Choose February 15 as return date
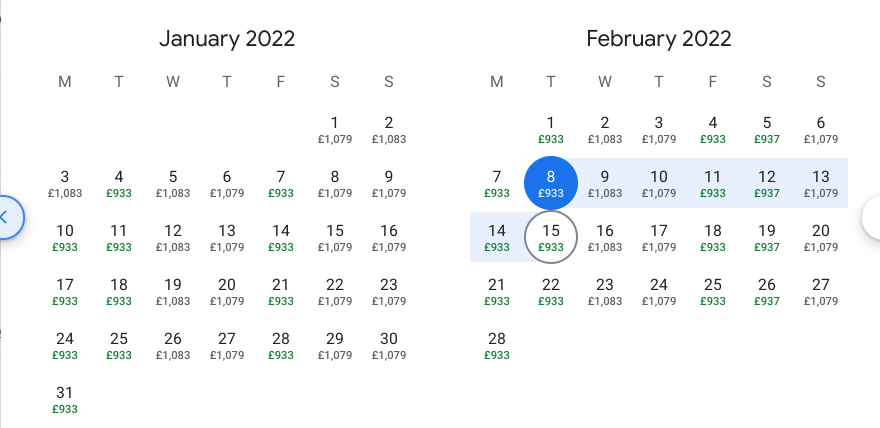This screenshot has width=880, height=428. point(550,237)
